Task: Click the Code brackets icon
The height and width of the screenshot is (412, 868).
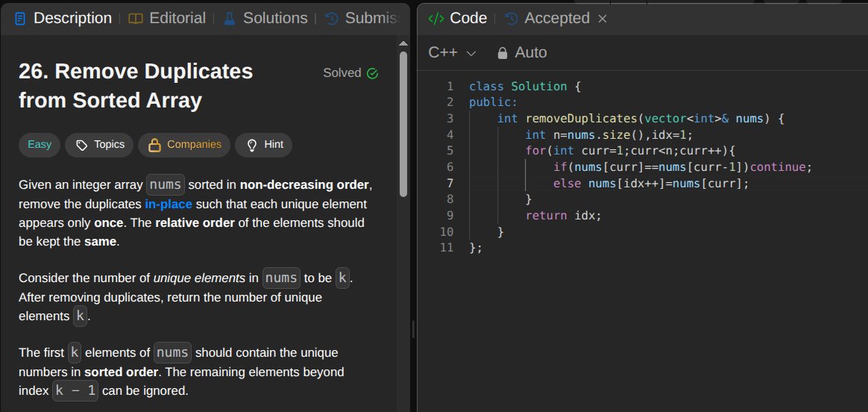Action: (436, 19)
